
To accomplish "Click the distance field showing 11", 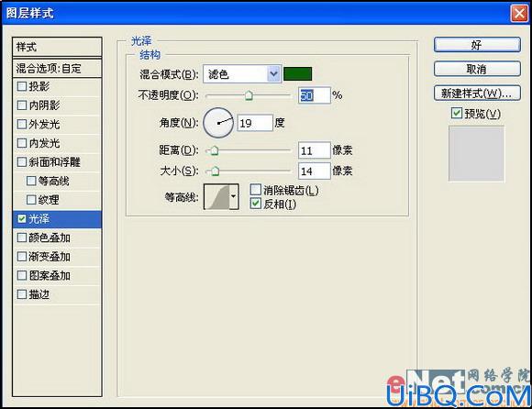I will click(315, 150).
